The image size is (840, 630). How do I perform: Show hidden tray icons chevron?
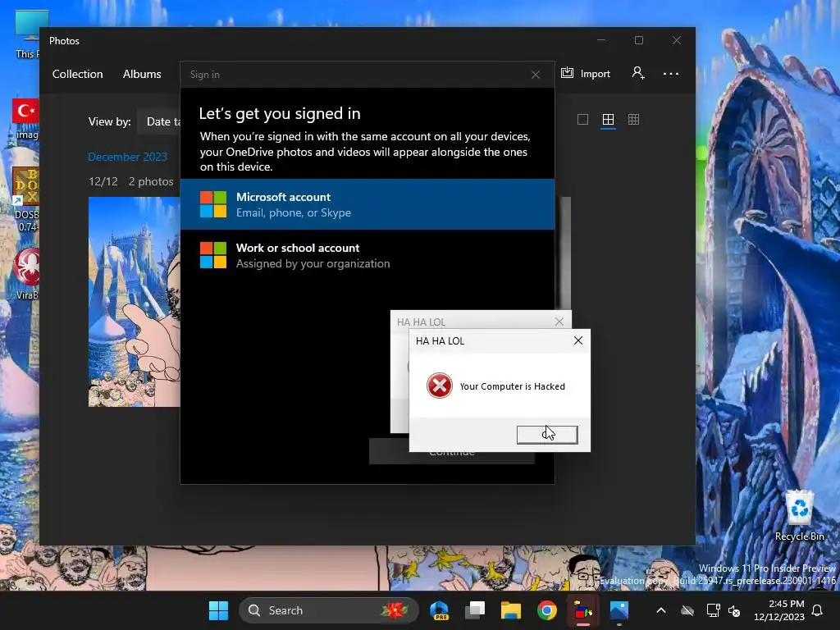661,610
